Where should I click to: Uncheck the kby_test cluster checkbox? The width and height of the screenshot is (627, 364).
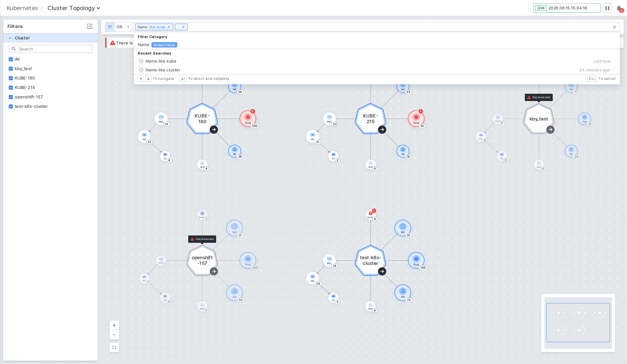tap(11, 69)
